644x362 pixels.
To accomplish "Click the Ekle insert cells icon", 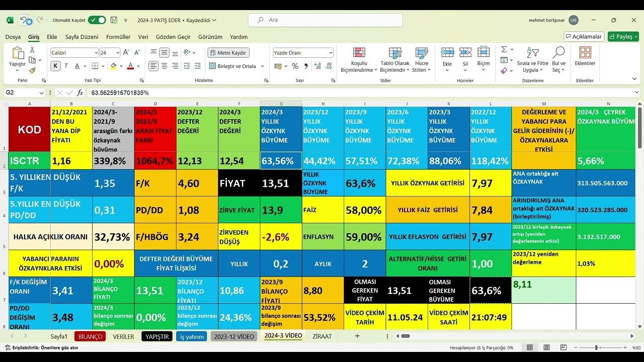I will click(x=447, y=52).
